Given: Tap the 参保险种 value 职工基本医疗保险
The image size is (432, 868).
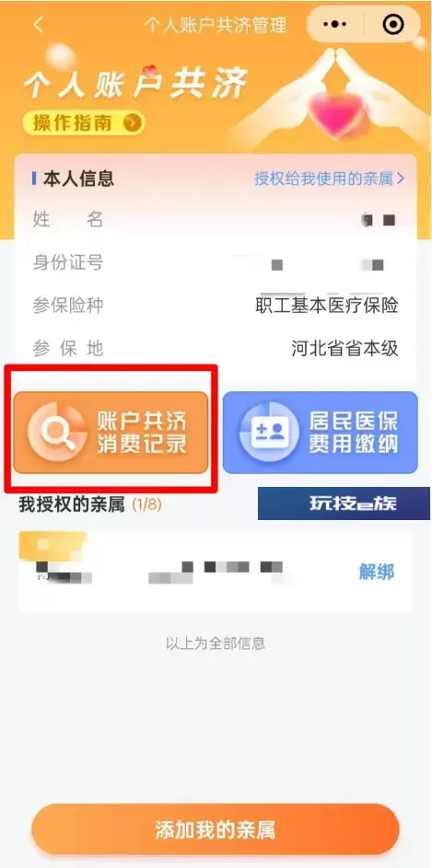Looking at the screenshot, I should tap(327, 306).
